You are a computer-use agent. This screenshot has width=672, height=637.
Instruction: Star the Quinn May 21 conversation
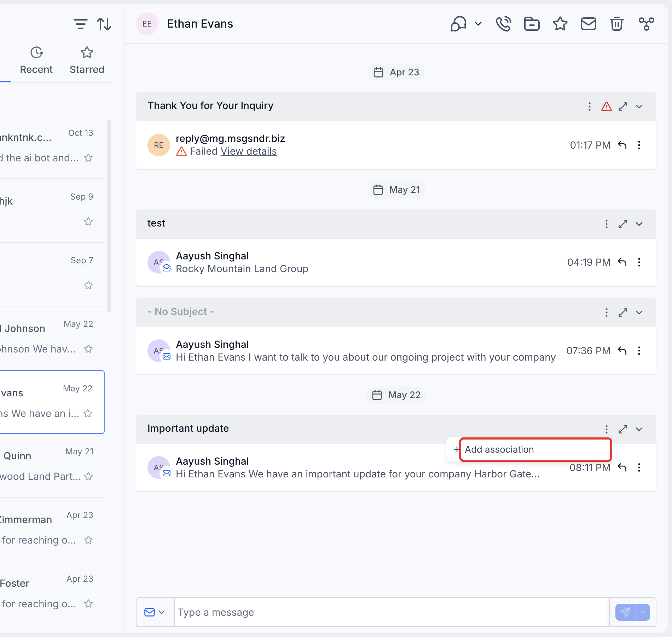88,476
